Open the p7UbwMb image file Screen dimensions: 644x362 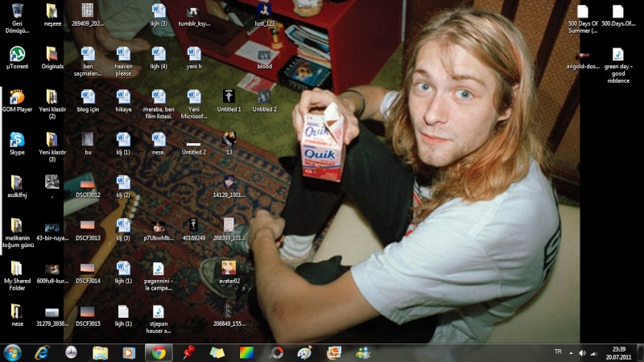[159, 229]
